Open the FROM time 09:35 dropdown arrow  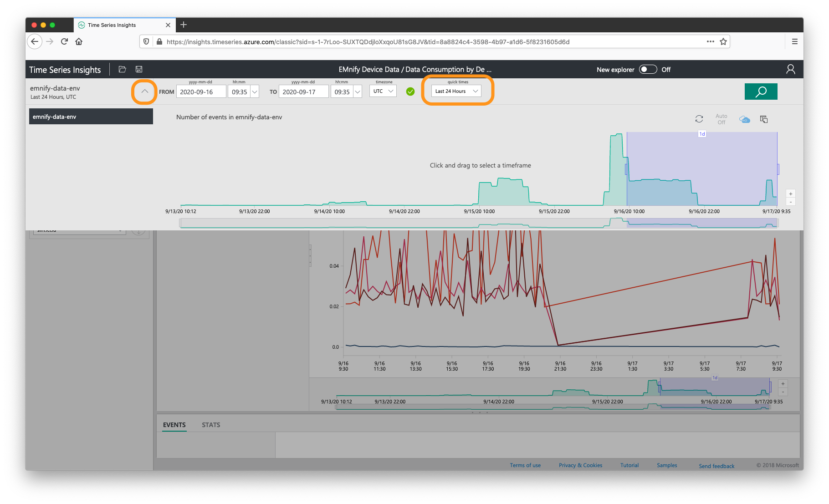coord(255,92)
